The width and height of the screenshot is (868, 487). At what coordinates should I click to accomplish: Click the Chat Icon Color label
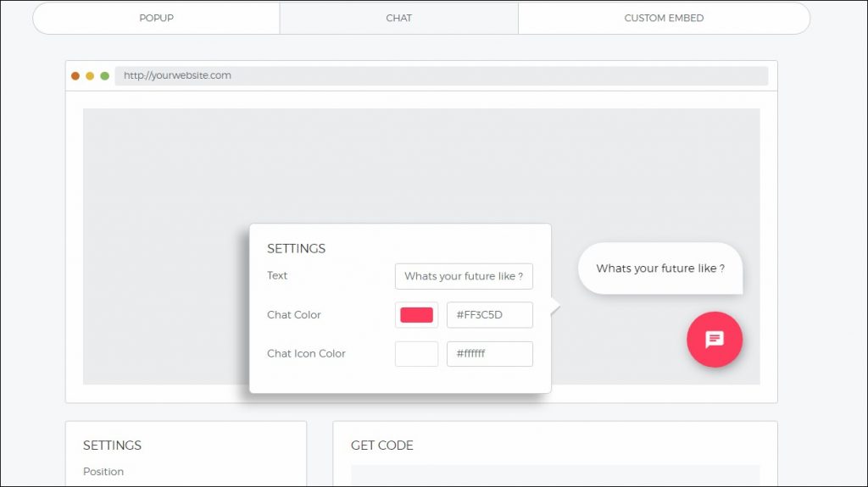point(306,354)
